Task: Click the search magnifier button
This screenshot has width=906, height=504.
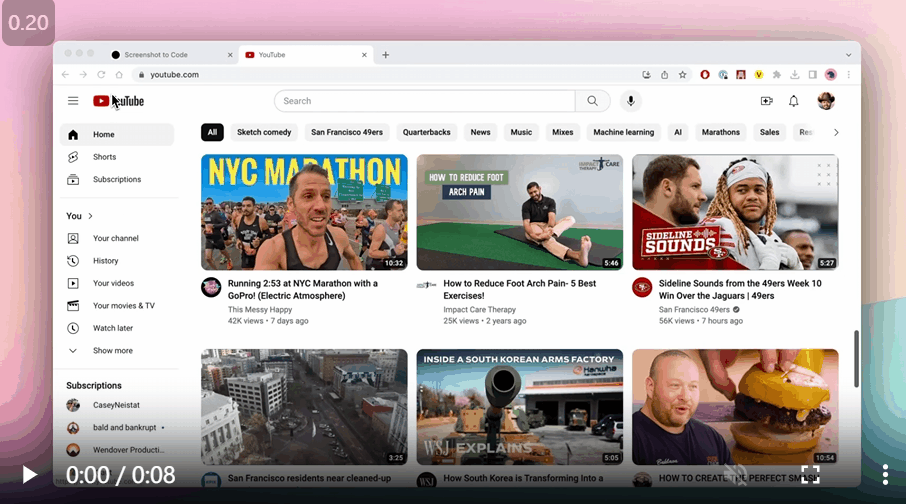Action: pos(592,101)
